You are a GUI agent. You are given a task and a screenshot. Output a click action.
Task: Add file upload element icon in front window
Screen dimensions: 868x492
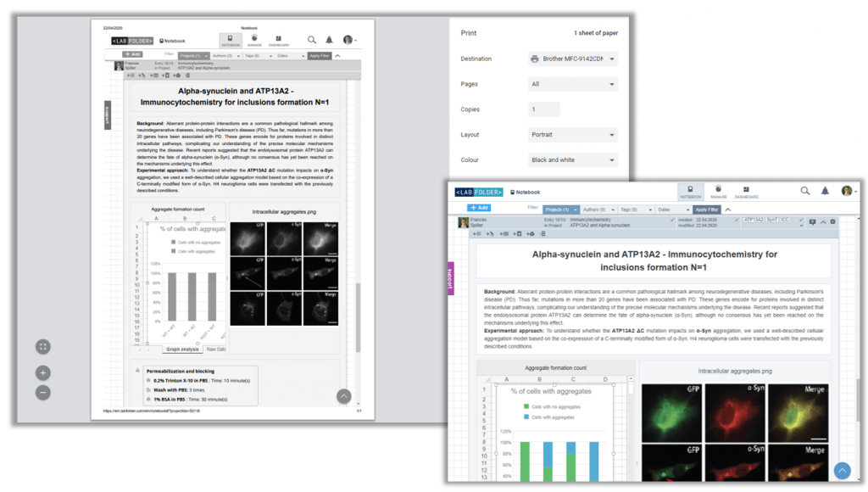(x=517, y=234)
